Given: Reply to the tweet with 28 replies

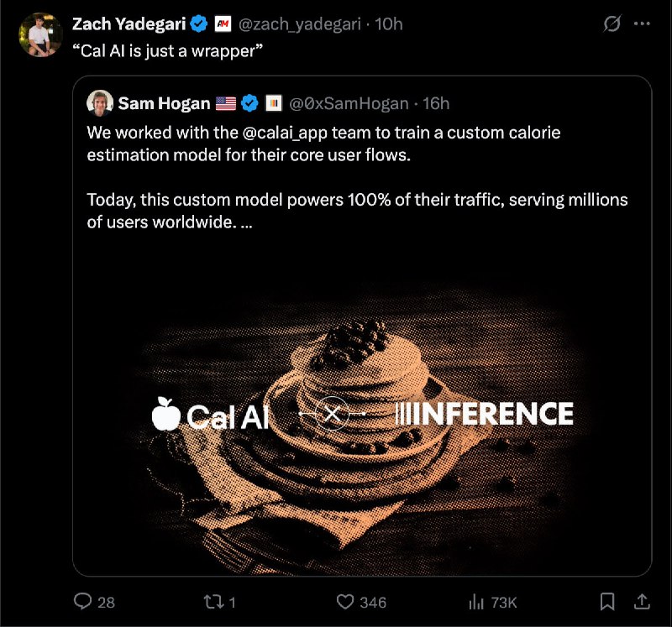Looking at the screenshot, I should [x=83, y=602].
